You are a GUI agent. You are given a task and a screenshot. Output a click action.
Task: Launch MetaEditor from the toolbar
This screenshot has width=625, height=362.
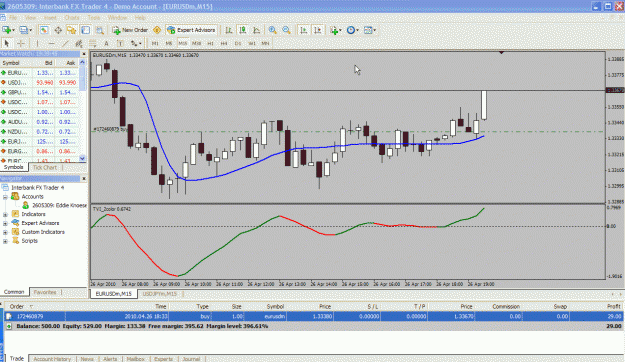(x=157, y=30)
